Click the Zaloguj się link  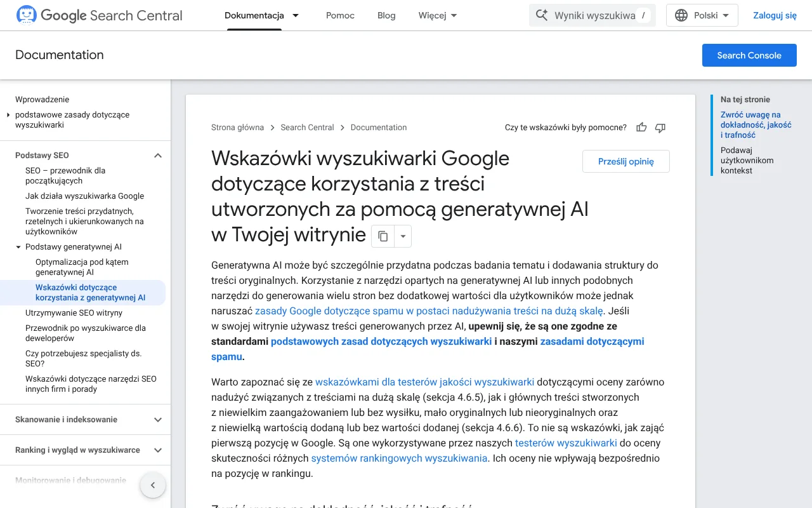tap(775, 15)
